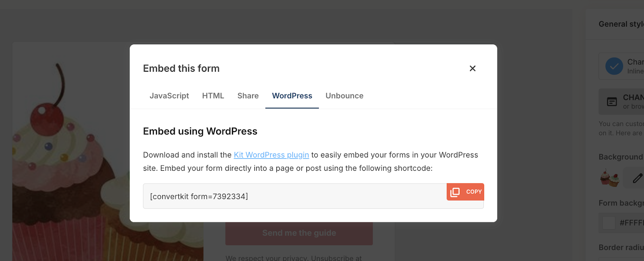
Task: Close the Embed this form dialog
Action: point(473,68)
